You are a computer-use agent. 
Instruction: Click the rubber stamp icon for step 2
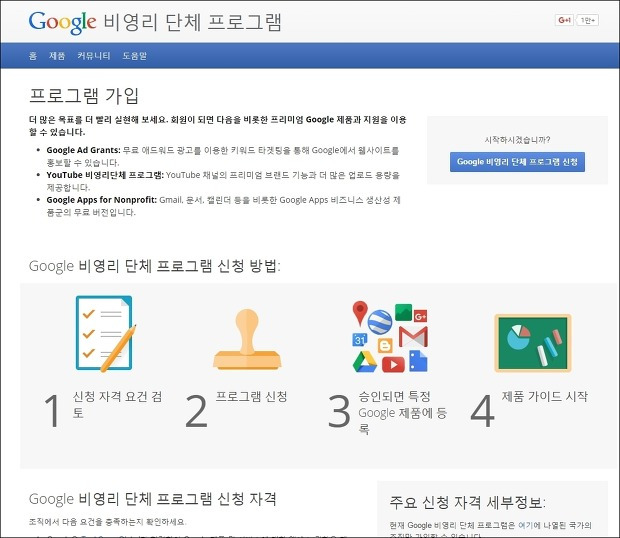(x=248, y=339)
